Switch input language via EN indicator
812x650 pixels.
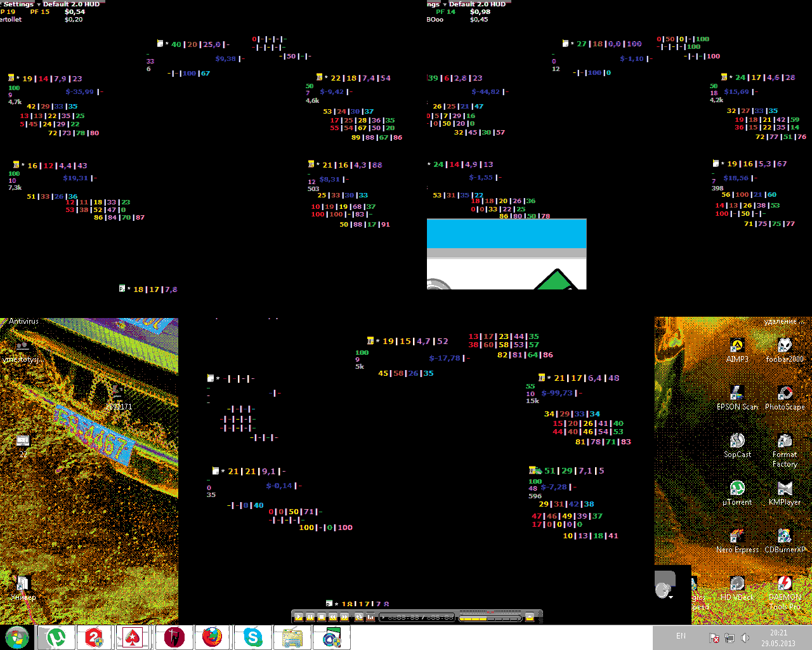681,636
